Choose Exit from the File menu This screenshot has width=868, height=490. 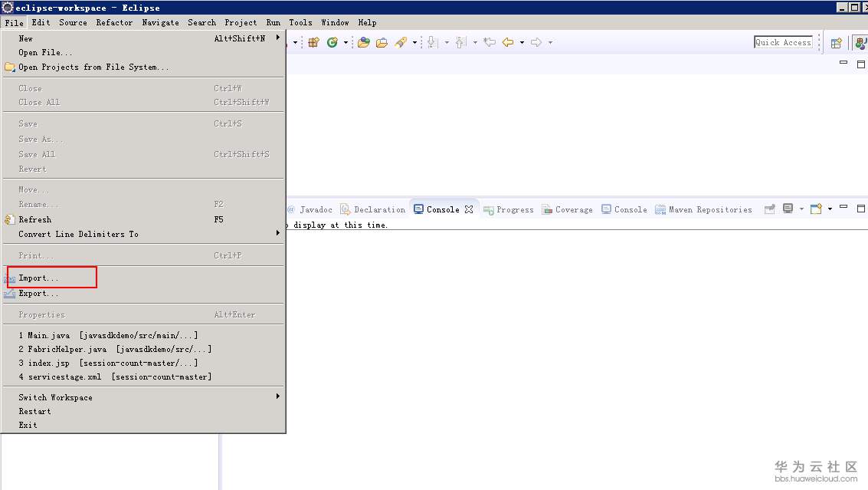pyautogui.click(x=143, y=425)
